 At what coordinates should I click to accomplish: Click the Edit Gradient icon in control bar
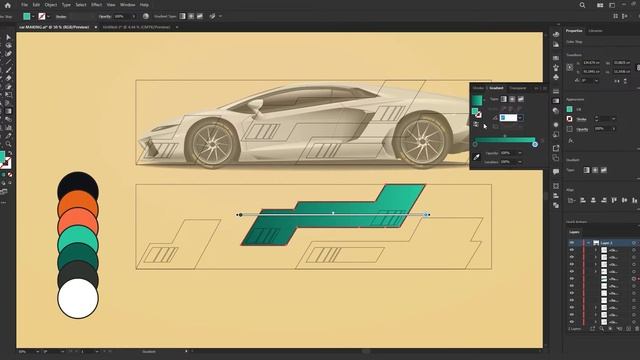[212, 16]
